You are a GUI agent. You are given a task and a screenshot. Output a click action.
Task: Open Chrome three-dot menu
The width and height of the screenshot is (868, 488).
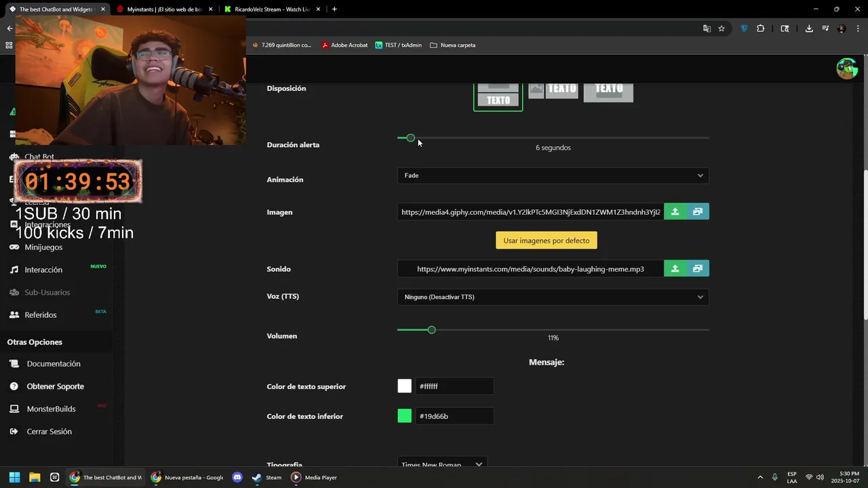pyautogui.click(x=858, y=28)
